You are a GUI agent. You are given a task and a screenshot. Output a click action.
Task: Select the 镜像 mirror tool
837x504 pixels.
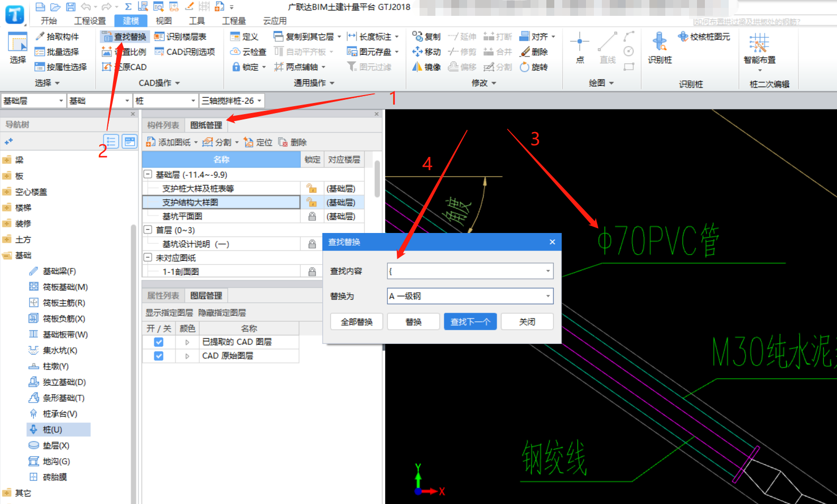426,67
